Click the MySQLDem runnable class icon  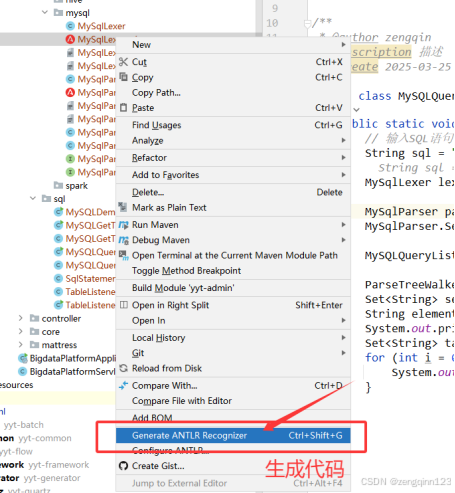[58, 212]
